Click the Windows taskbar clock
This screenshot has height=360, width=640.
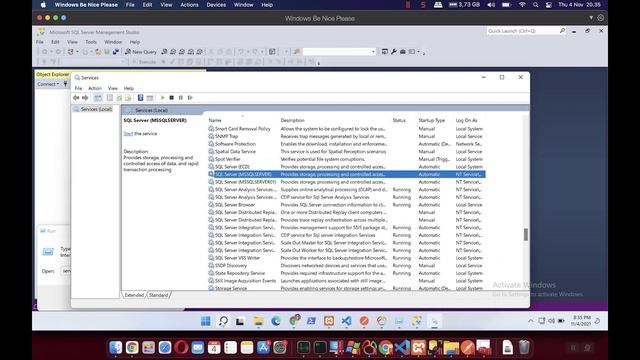[581, 320]
